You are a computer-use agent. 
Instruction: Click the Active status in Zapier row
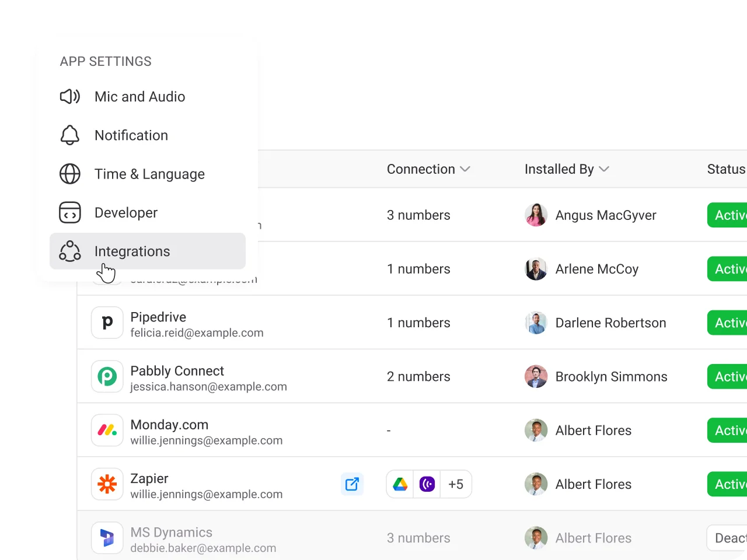click(727, 484)
